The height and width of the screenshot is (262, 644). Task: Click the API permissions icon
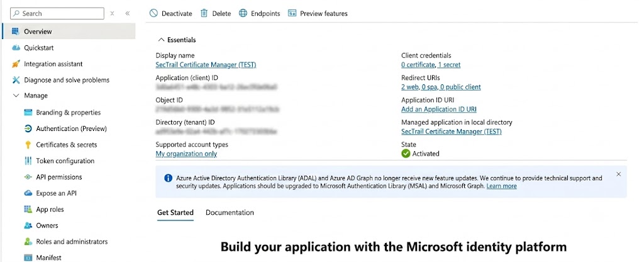pyautogui.click(x=28, y=177)
